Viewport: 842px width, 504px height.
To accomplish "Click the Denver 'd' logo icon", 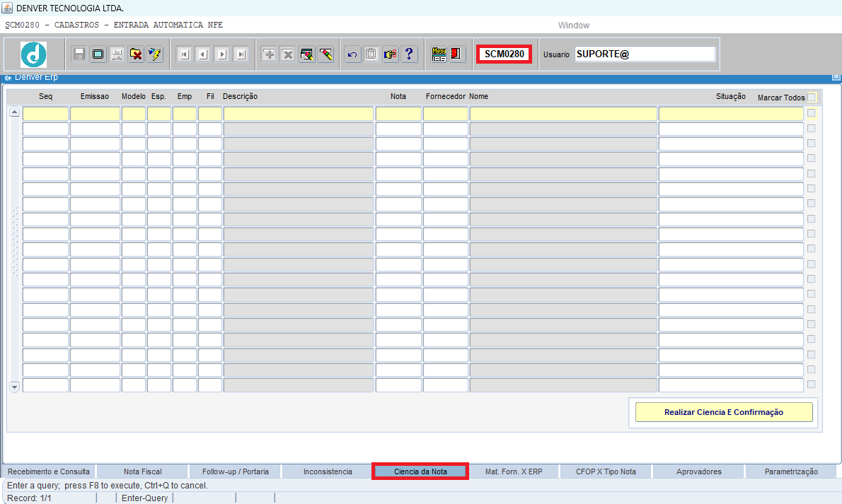I will [x=33, y=54].
